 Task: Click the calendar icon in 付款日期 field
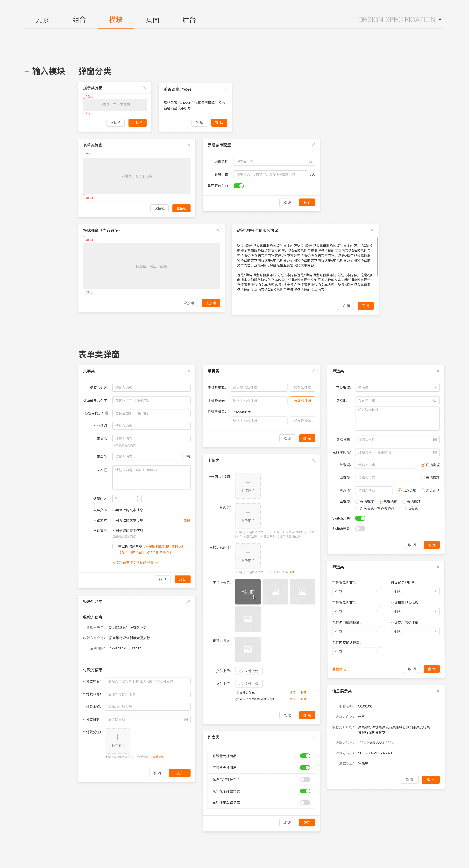tap(186, 719)
